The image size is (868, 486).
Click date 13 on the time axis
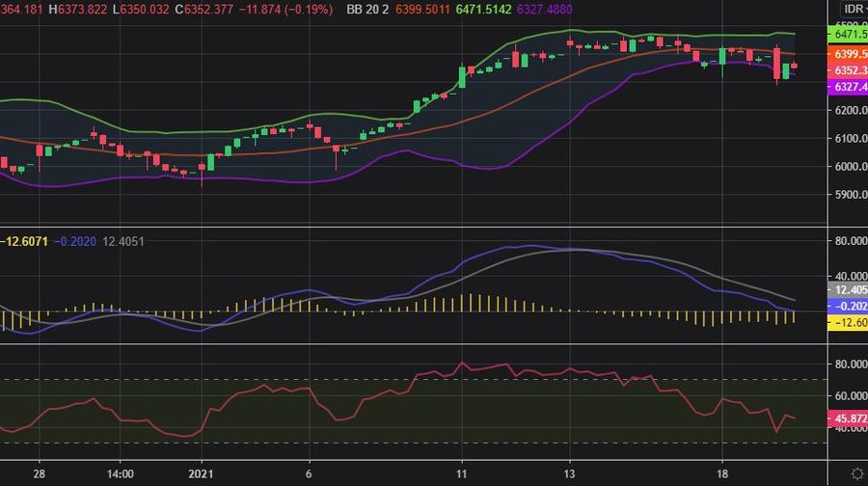point(569,474)
